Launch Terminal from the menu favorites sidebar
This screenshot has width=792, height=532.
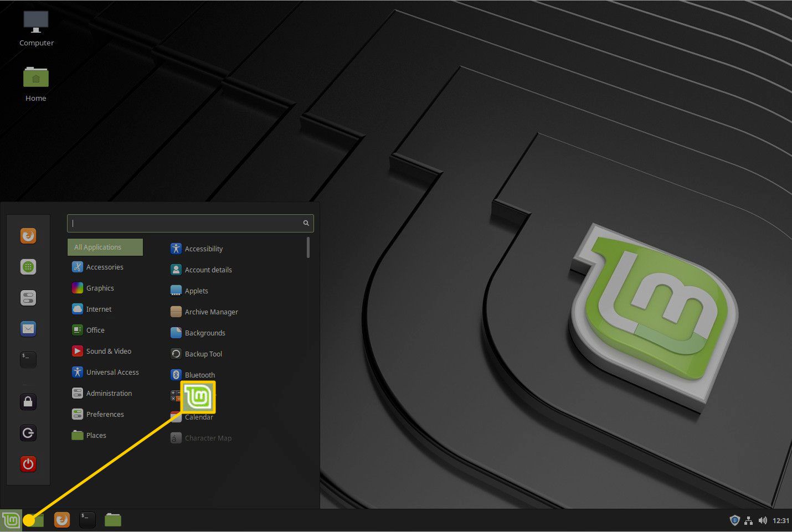(x=28, y=360)
